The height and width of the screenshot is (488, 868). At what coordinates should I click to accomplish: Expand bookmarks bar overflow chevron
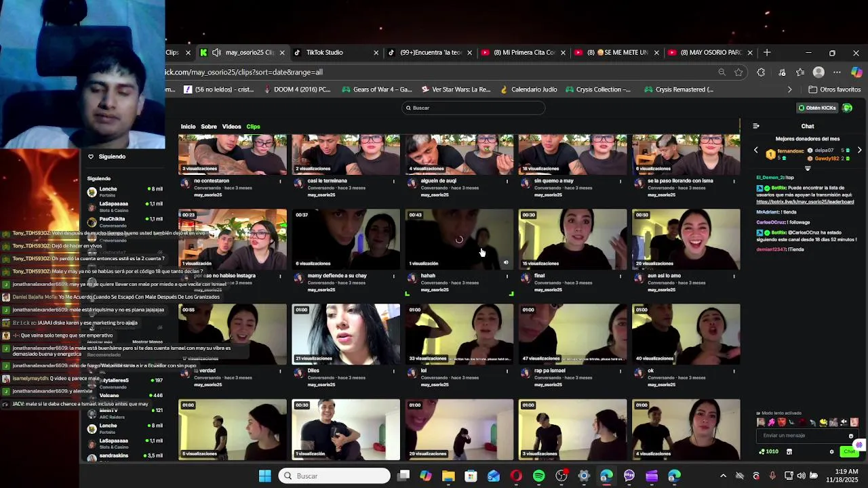click(789, 89)
